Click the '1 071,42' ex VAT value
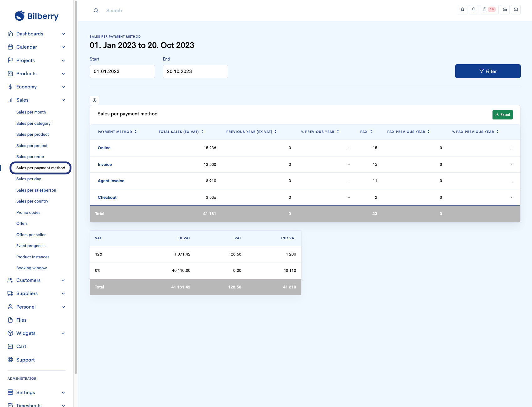532x407 pixels. tap(182, 254)
